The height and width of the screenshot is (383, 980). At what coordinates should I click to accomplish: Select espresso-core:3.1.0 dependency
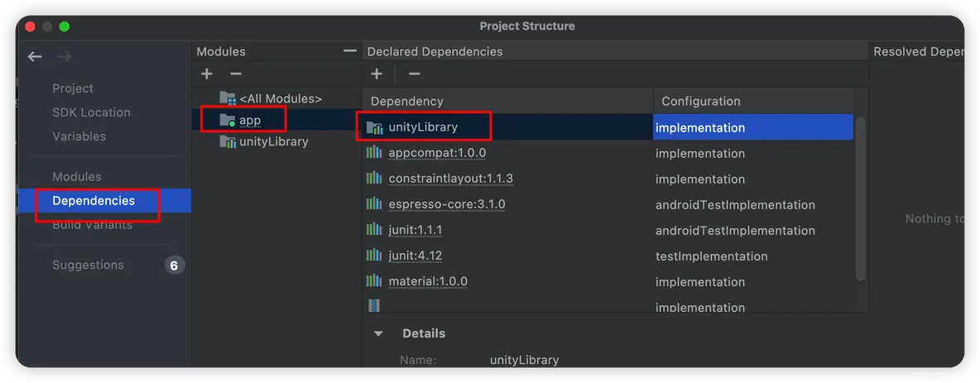coord(447,204)
